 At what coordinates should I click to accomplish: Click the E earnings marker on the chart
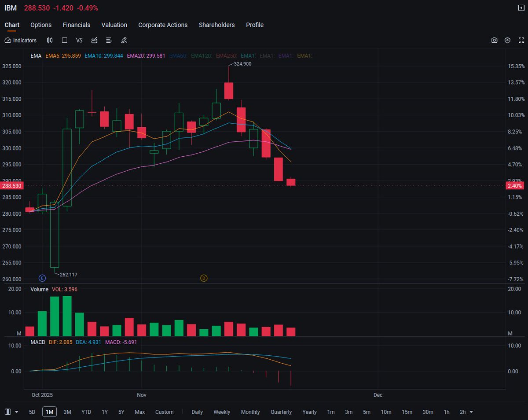[x=42, y=278]
